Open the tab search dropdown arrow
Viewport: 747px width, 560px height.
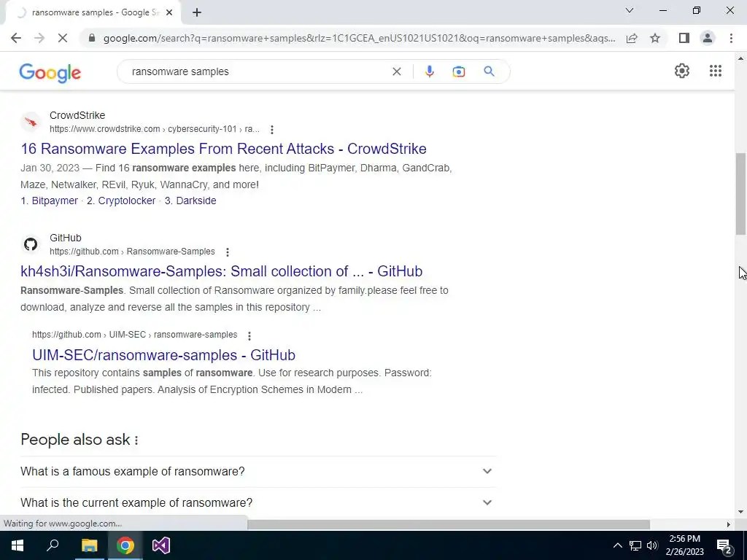[x=630, y=10]
